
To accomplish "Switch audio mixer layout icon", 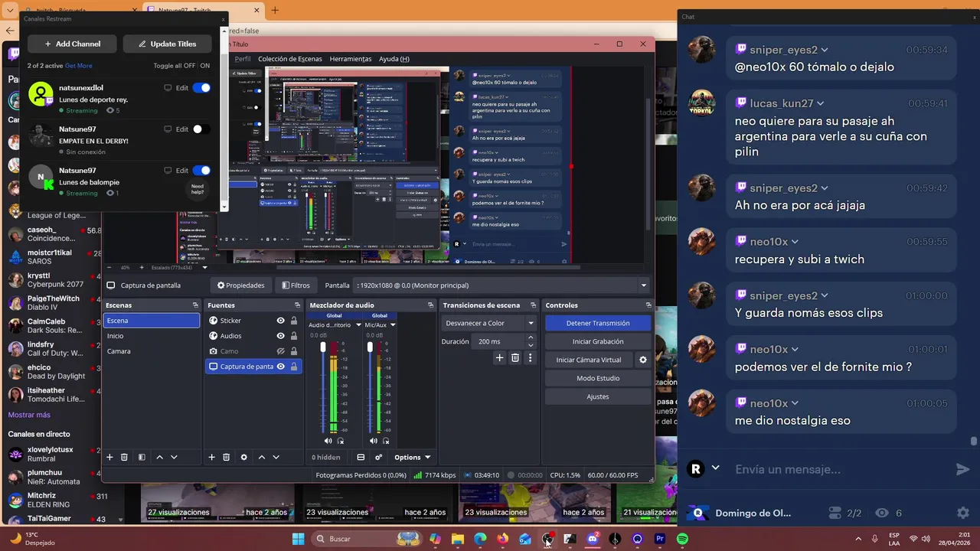I will 361,457.
